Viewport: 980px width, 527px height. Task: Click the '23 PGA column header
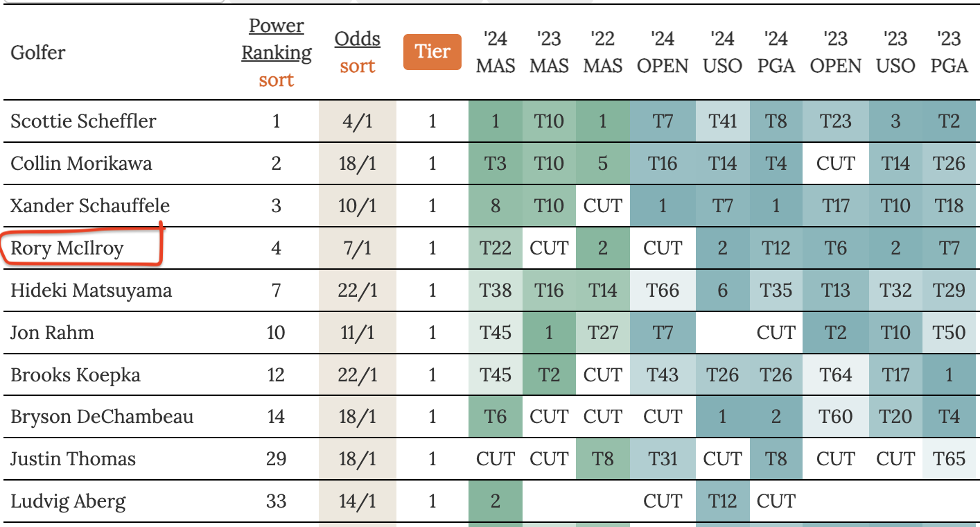pyautogui.click(x=950, y=52)
